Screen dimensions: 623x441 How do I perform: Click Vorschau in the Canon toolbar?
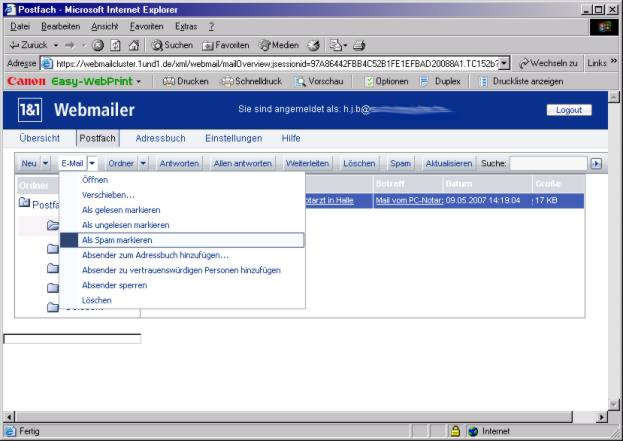pos(320,81)
